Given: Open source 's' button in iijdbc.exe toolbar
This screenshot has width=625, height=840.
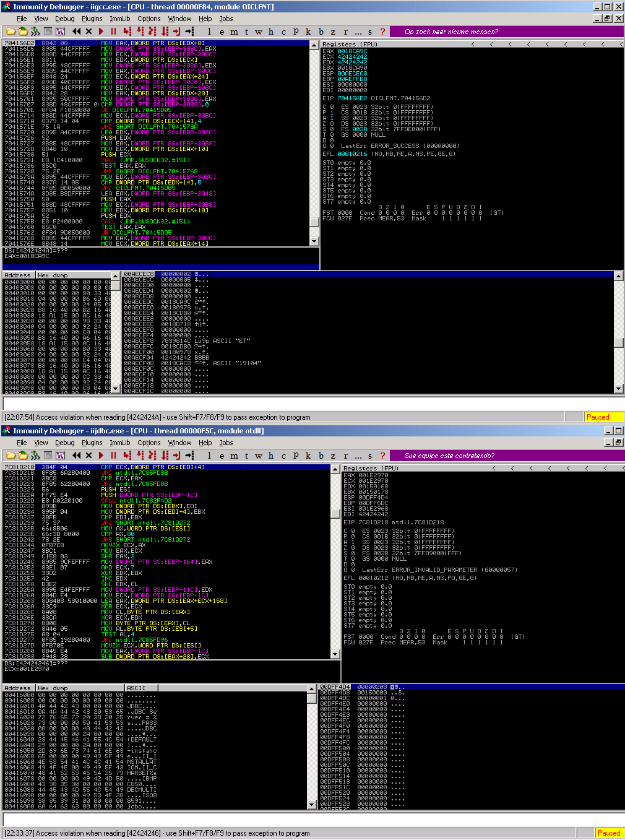Looking at the screenshot, I should [x=370, y=456].
